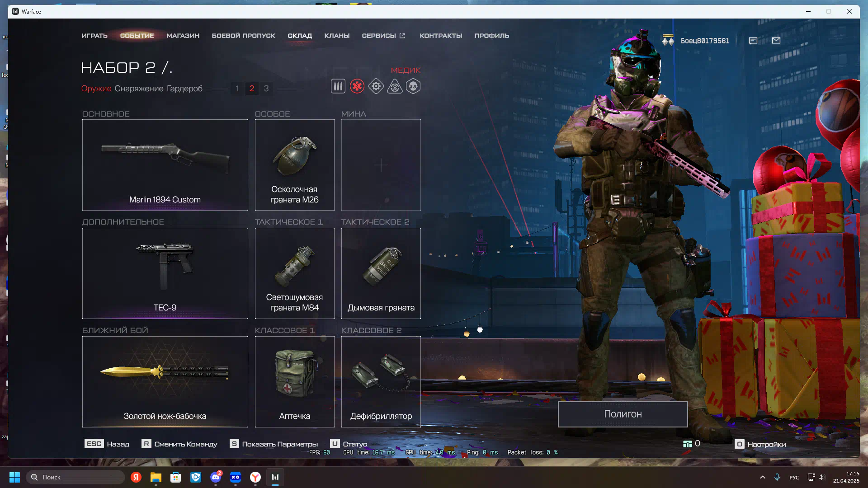Open the Осколочная граната M26 slot
This screenshot has height=488, width=868.
[x=295, y=165]
